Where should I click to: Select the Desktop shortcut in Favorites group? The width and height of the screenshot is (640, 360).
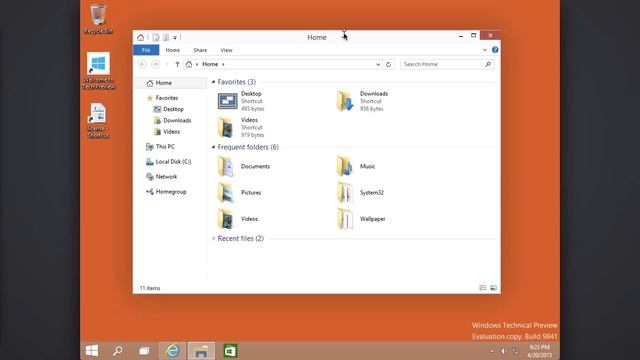(241, 101)
